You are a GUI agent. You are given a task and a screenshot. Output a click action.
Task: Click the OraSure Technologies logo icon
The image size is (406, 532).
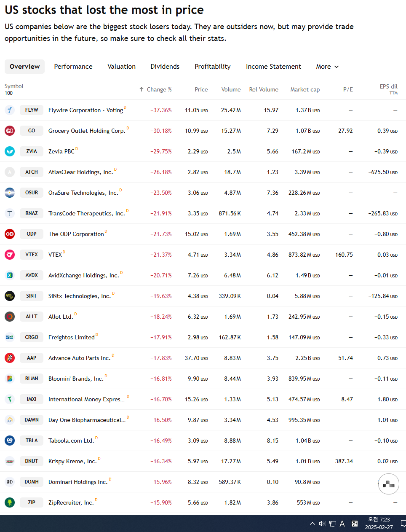click(10, 193)
